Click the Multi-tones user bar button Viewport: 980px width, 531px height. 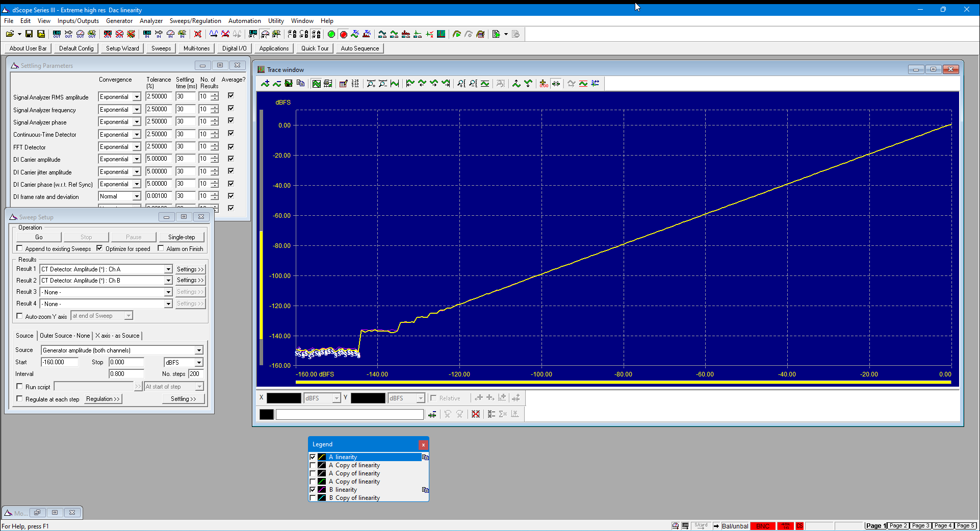(196, 48)
